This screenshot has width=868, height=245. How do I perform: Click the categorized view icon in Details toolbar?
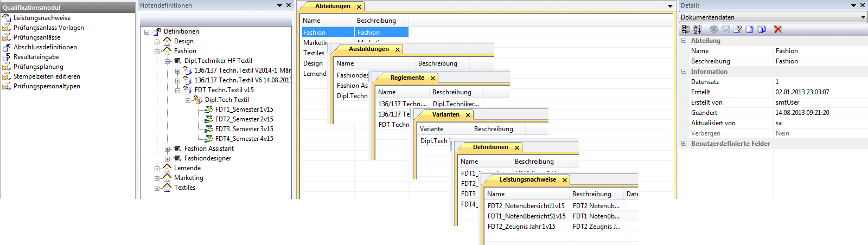[686, 30]
